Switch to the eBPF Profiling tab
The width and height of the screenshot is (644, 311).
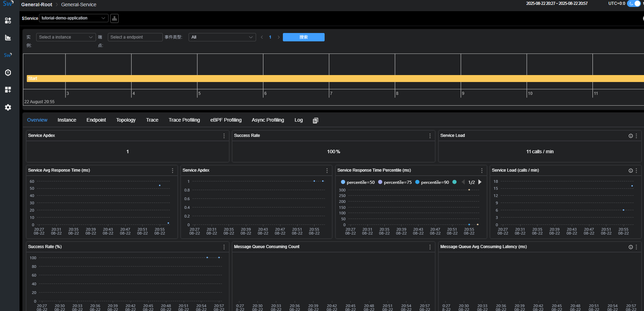(x=226, y=120)
